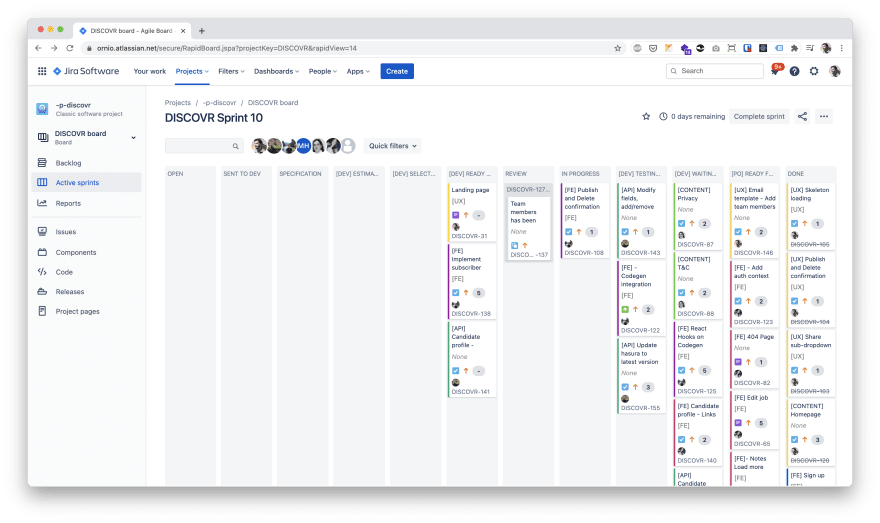Viewport: 880px width, 523px height.
Task: Click the Code sidebar icon
Action: point(42,272)
